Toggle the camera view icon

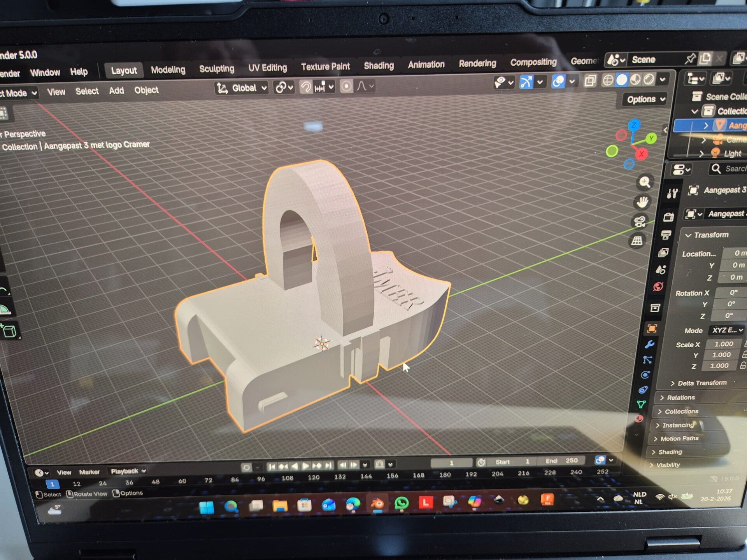(640, 222)
